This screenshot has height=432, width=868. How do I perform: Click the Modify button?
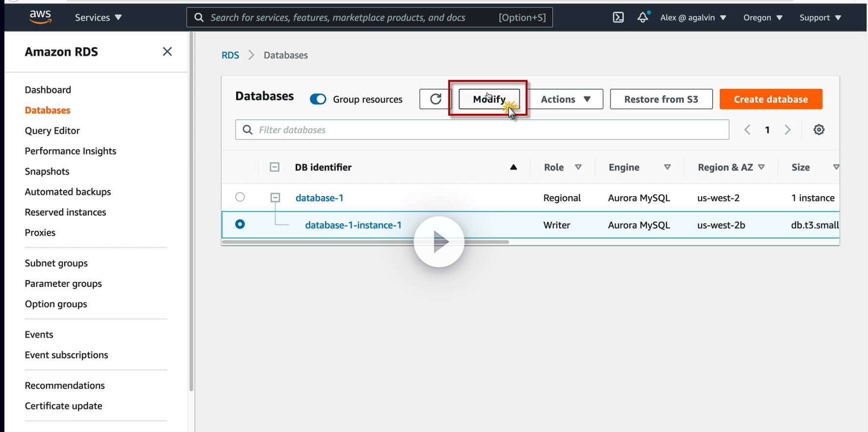click(x=489, y=99)
